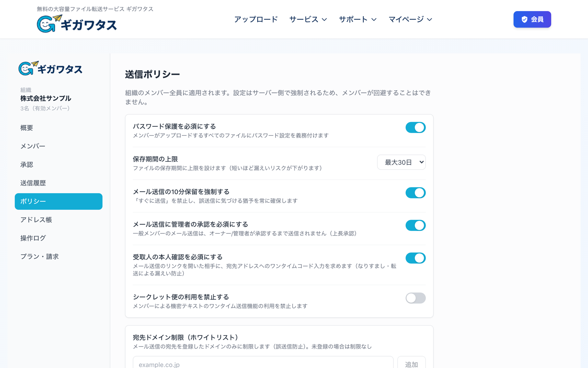Click the shield icon on the 会員 button

pyautogui.click(x=524, y=20)
